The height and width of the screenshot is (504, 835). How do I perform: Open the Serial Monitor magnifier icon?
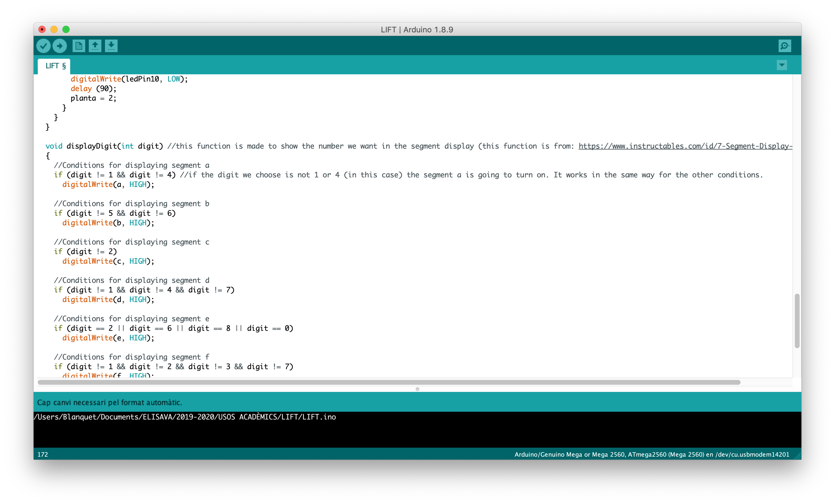[x=785, y=46]
